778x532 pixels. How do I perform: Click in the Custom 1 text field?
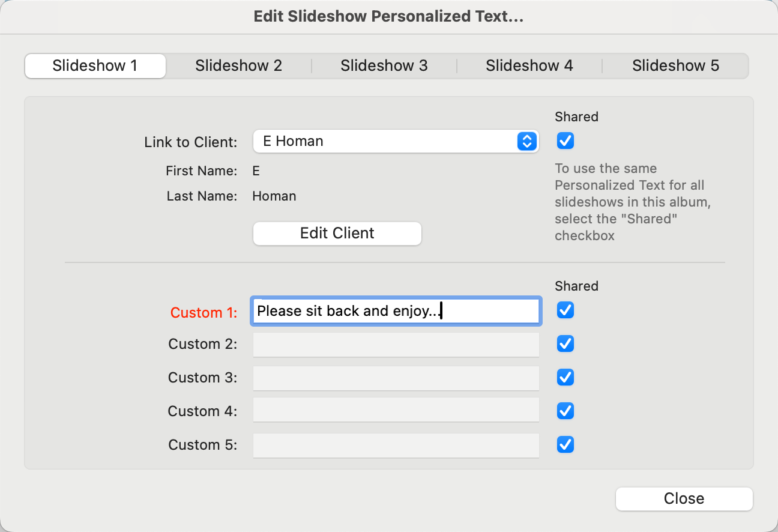tap(396, 311)
